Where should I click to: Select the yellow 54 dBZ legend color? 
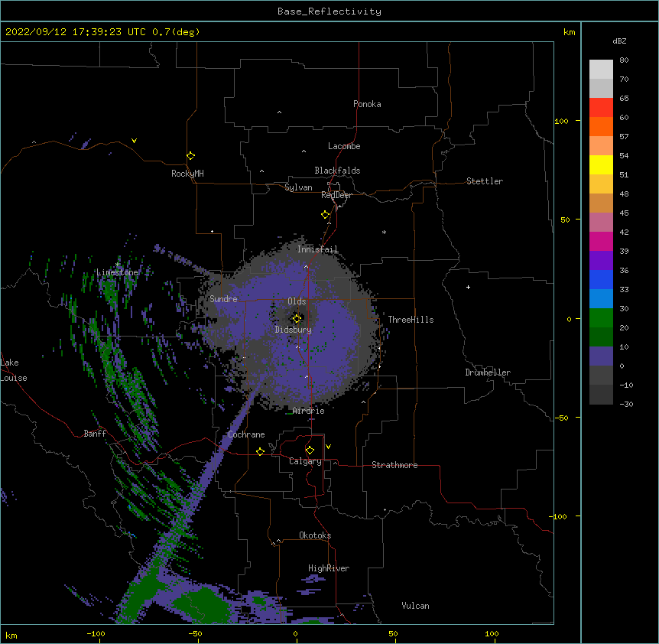(x=601, y=164)
